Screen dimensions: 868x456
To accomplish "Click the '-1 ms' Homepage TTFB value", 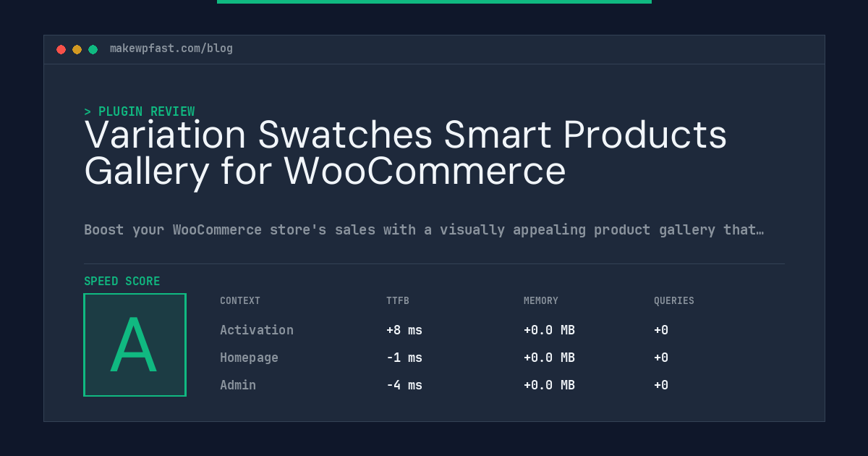I will pyautogui.click(x=404, y=358).
